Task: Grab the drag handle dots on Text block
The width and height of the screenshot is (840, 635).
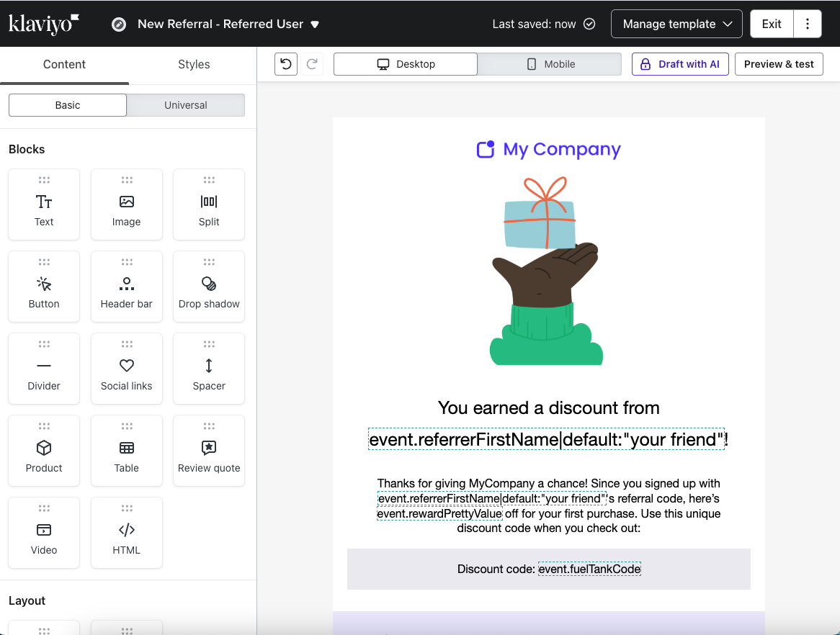Action: click(44, 180)
